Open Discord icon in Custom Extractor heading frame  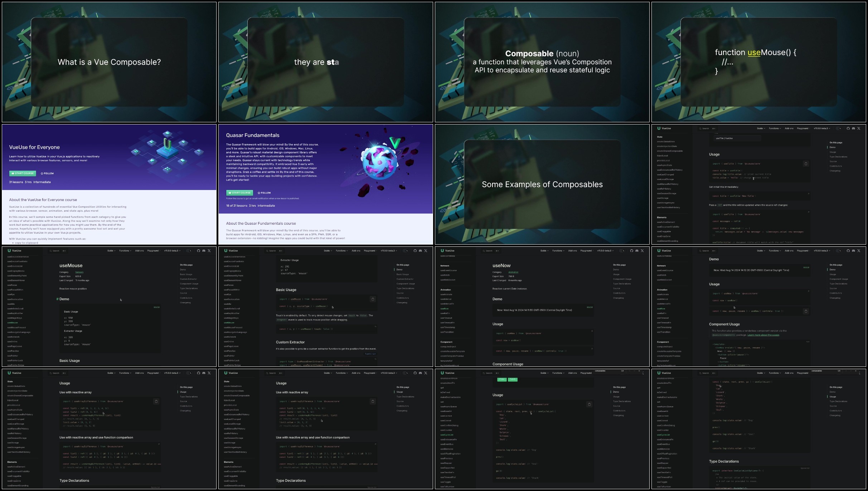[420, 251]
